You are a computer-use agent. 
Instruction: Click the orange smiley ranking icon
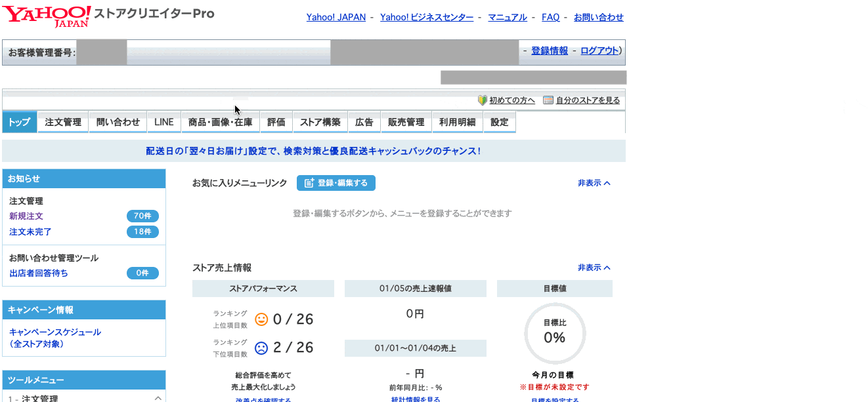261,319
